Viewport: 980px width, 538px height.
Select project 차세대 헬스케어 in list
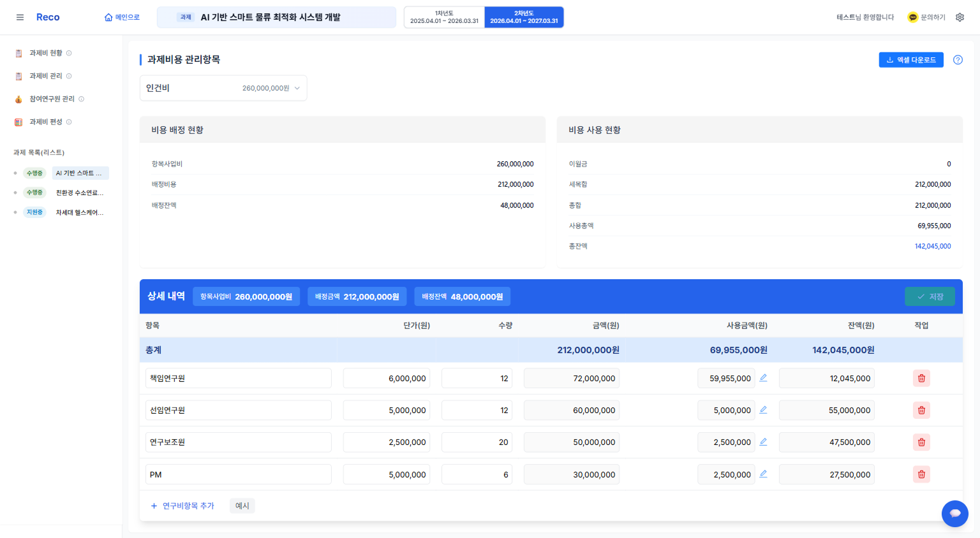(80, 212)
